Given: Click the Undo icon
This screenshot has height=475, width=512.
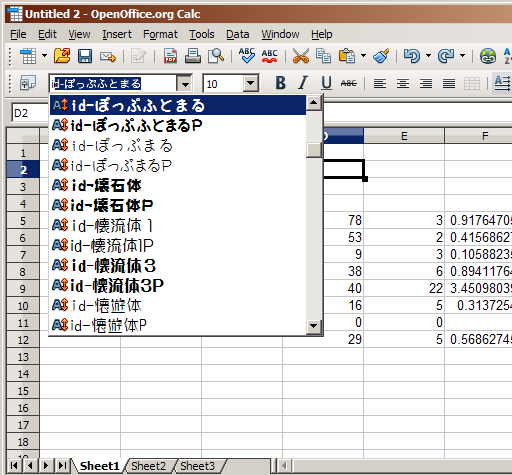Looking at the screenshot, I should (412, 56).
